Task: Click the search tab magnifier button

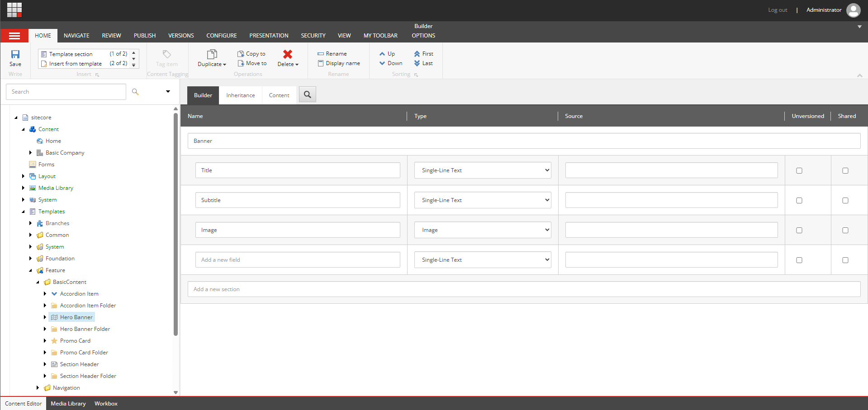Action: pyautogui.click(x=308, y=94)
